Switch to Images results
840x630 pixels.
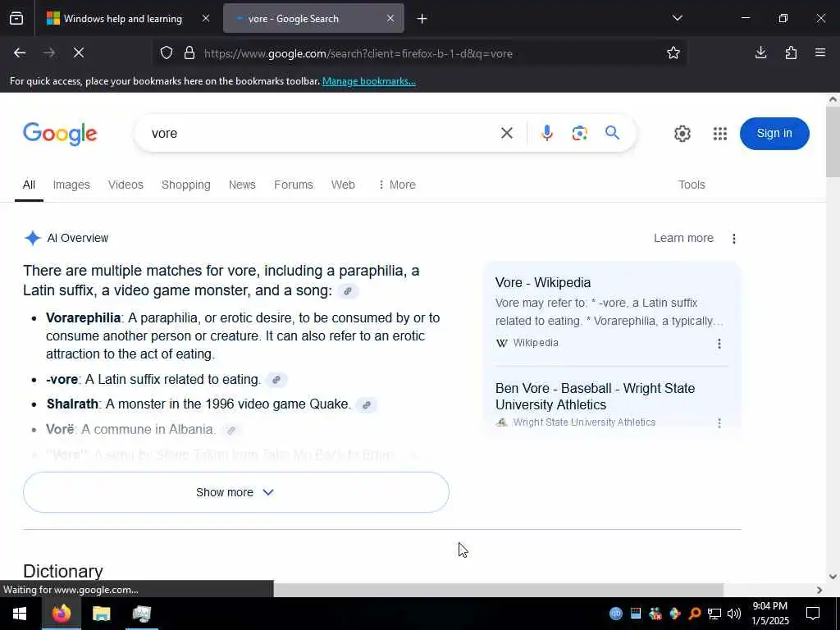(71, 185)
